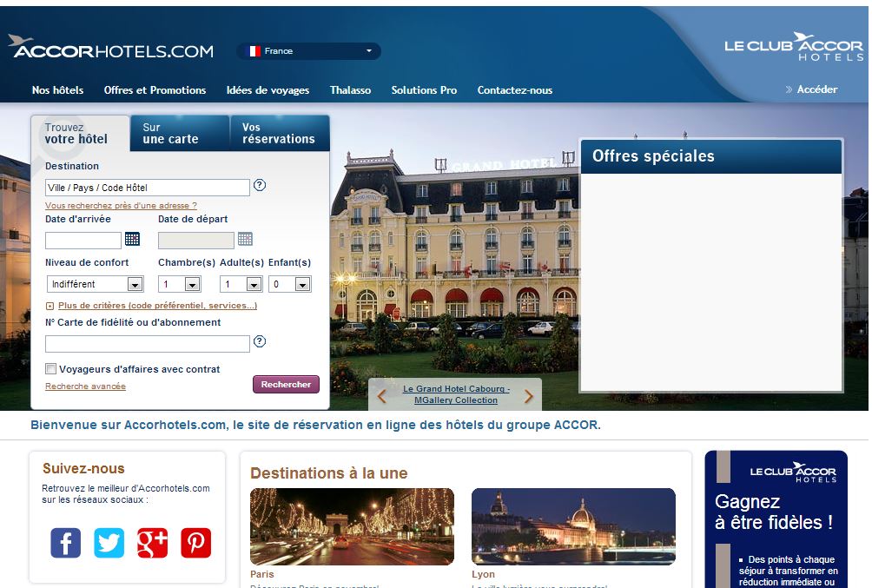Open Accorhotels Twitter page
This screenshot has height=588, width=872.
click(108, 542)
